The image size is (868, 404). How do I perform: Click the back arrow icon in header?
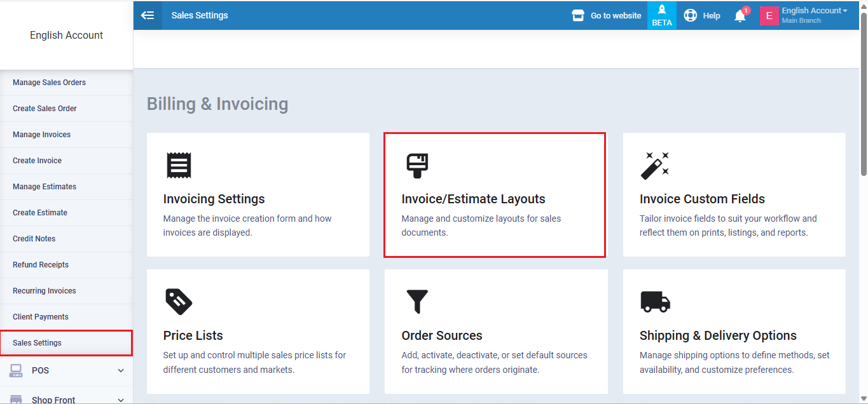pos(148,15)
